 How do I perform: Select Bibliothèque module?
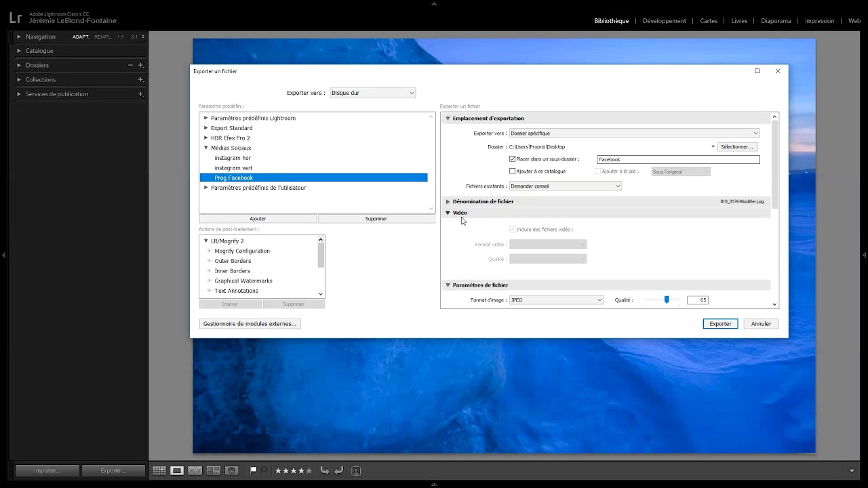pos(612,21)
